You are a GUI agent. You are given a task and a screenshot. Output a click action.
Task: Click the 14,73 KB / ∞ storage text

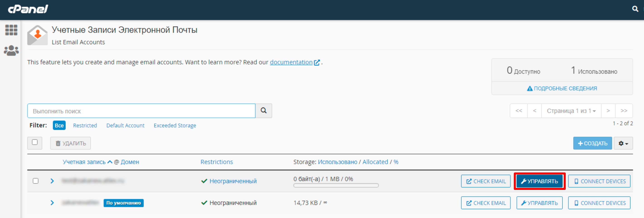(310, 203)
